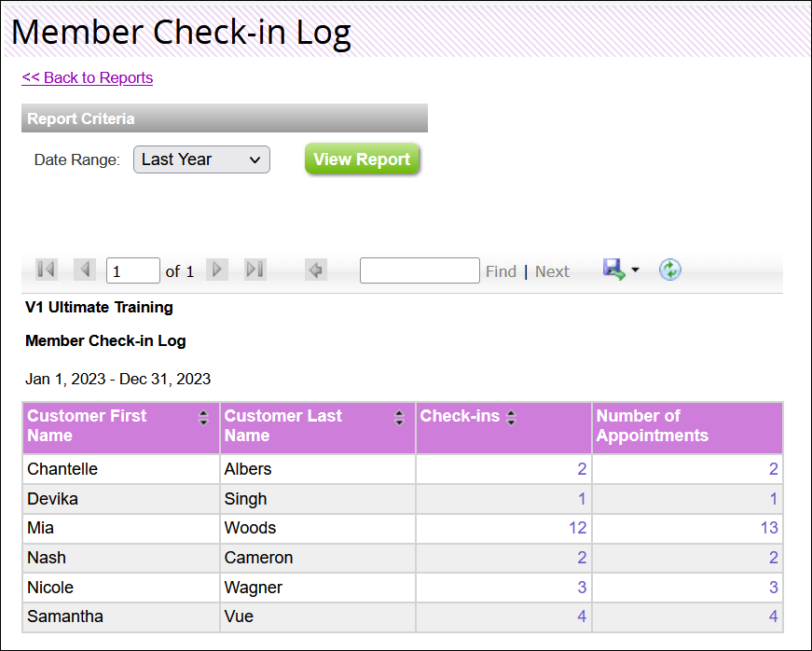Sort by Customer First Name column
This screenshot has height=651, width=812.
pyautogui.click(x=203, y=418)
